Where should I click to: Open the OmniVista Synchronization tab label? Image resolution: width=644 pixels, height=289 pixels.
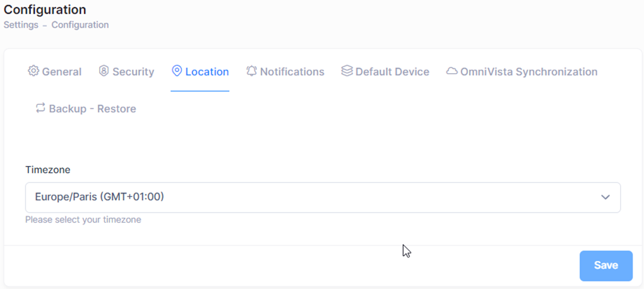click(528, 72)
